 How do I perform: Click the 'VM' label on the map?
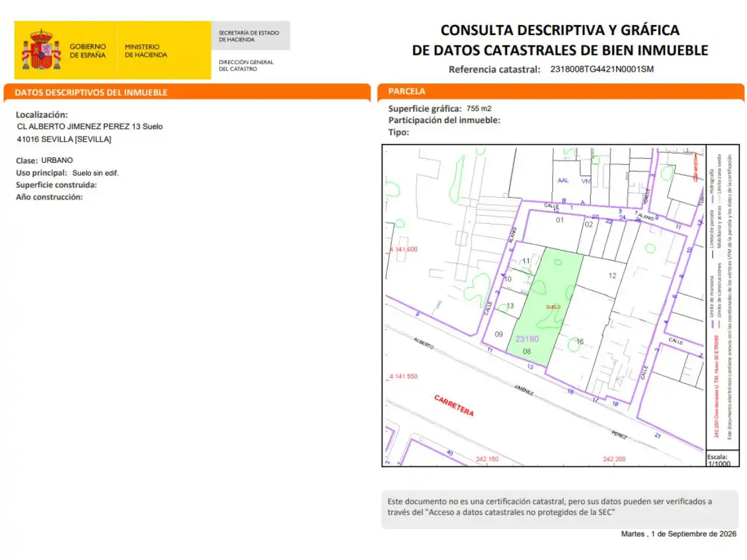pyautogui.click(x=586, y=181)
